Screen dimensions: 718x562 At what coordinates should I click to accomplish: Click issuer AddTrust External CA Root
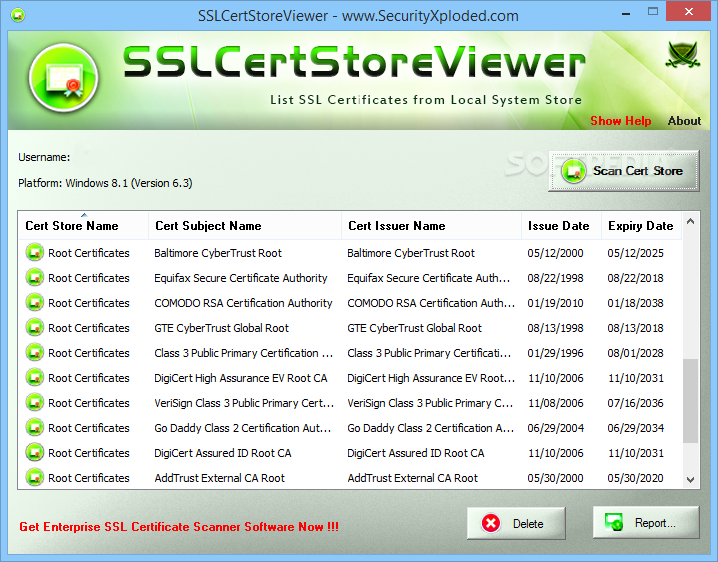click(413, 478)
